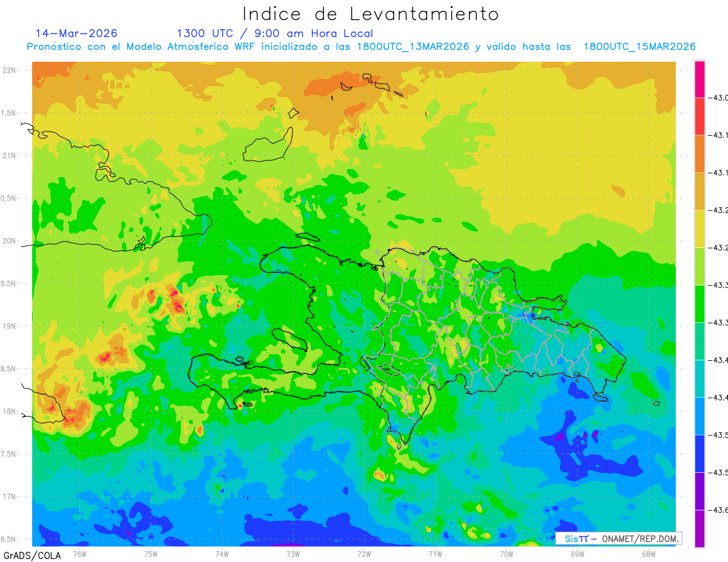
Task: Click the magenta swatch above -43.0
Action: (x=699, y=79)
